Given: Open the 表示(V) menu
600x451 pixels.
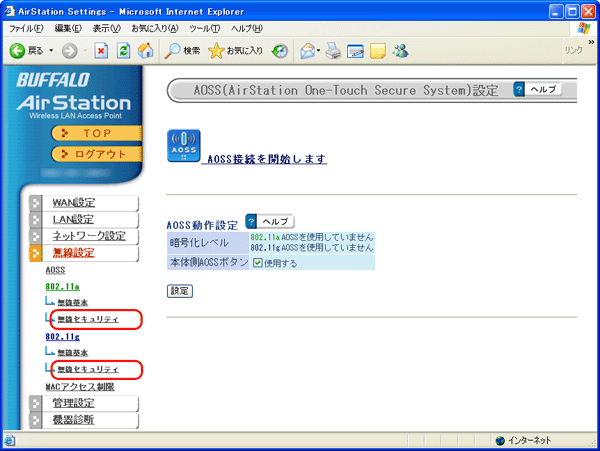Looking at the screenshot, I should (x=107, y=29).
